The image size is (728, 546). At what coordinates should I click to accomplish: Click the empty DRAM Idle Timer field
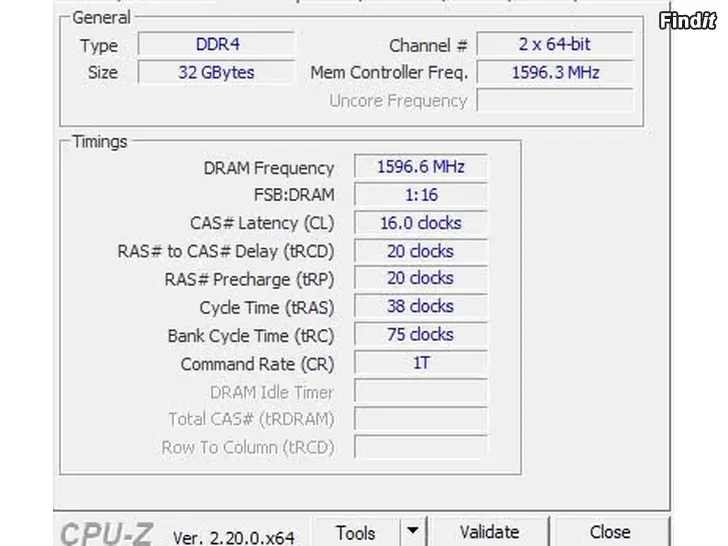pyautogui.click(x=421, y=391)
